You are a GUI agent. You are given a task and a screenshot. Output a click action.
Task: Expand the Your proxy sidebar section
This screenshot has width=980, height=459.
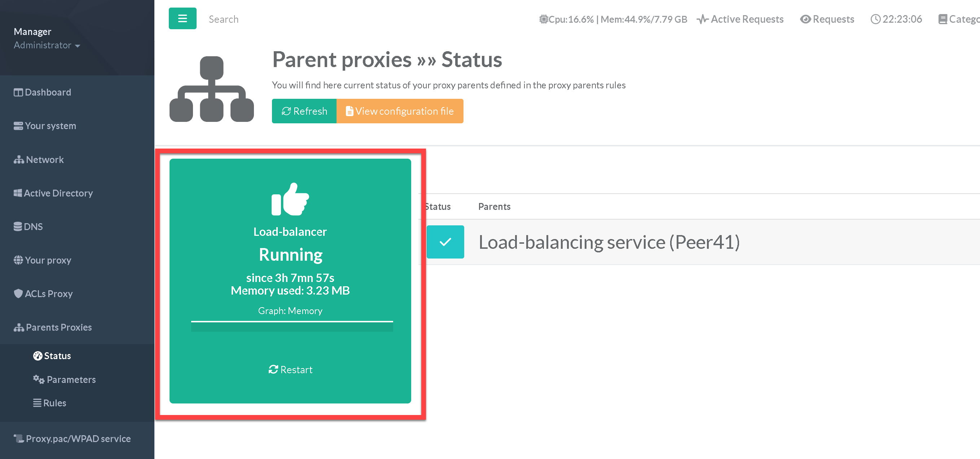pyautogui.click(x=48, y=260)
